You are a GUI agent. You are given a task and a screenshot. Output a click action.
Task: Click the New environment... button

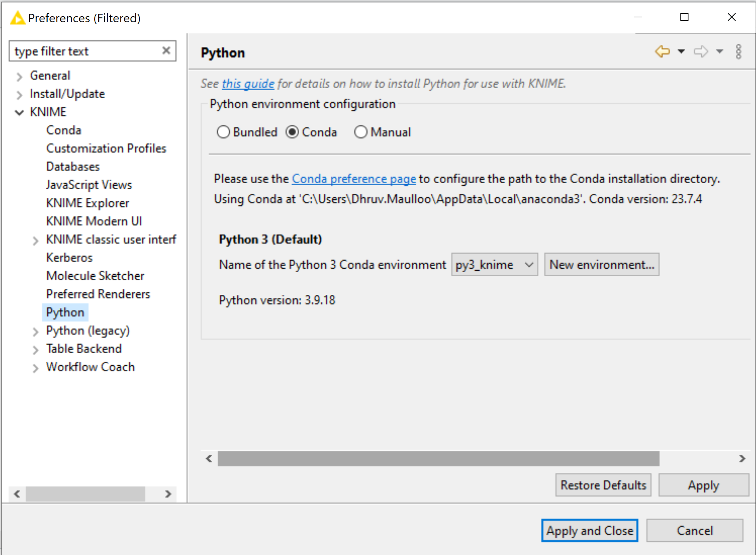(601, 265)
